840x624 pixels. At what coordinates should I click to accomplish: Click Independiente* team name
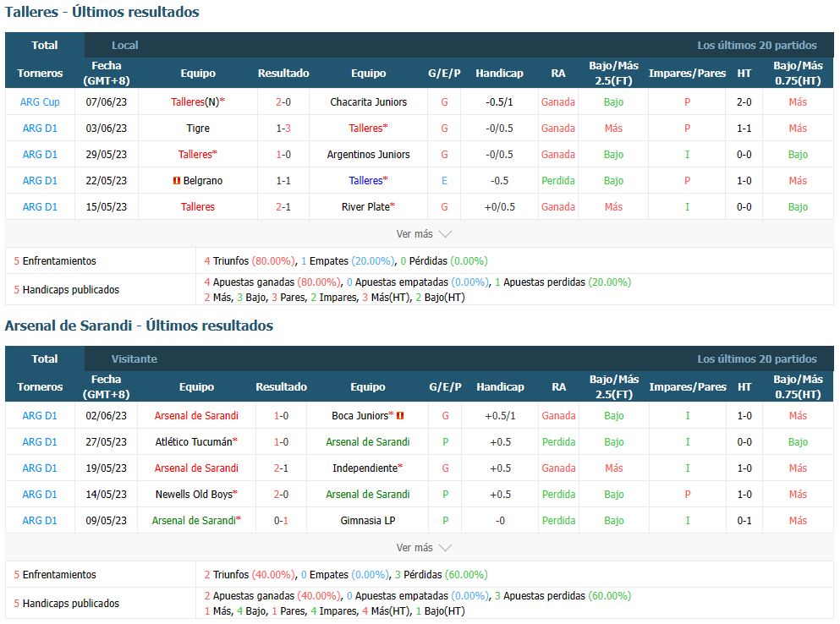coord(367,468)
